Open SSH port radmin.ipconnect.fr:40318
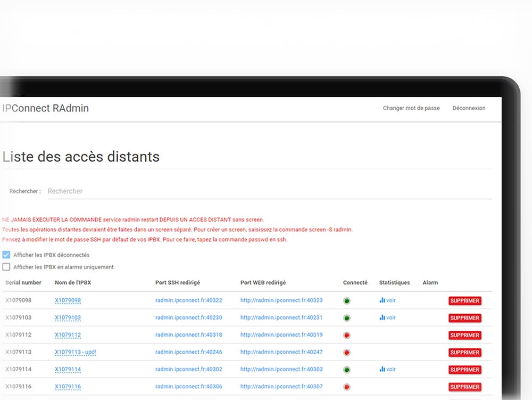Image resolution: width=532 pixels, height=400 pixels. click(x=189, y=335)
